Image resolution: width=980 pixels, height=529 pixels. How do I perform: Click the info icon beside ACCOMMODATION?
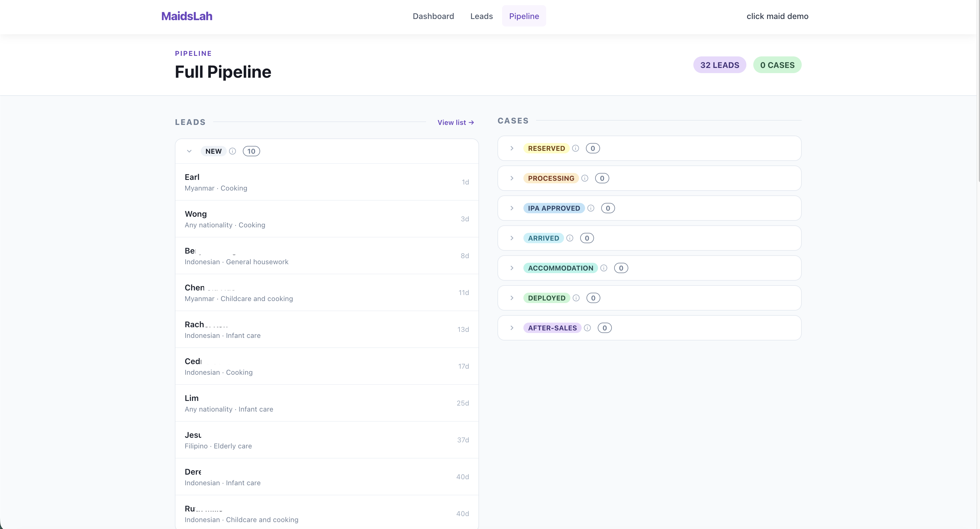(604, 268)
